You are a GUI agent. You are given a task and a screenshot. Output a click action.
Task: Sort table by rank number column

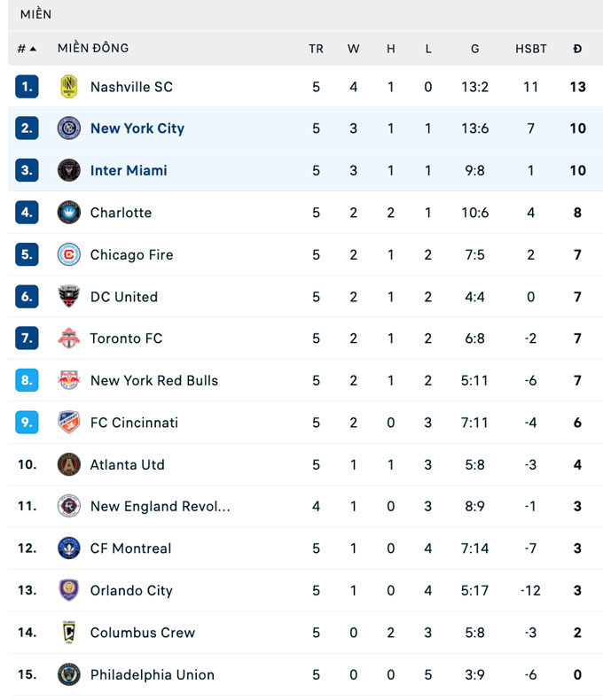27,49
